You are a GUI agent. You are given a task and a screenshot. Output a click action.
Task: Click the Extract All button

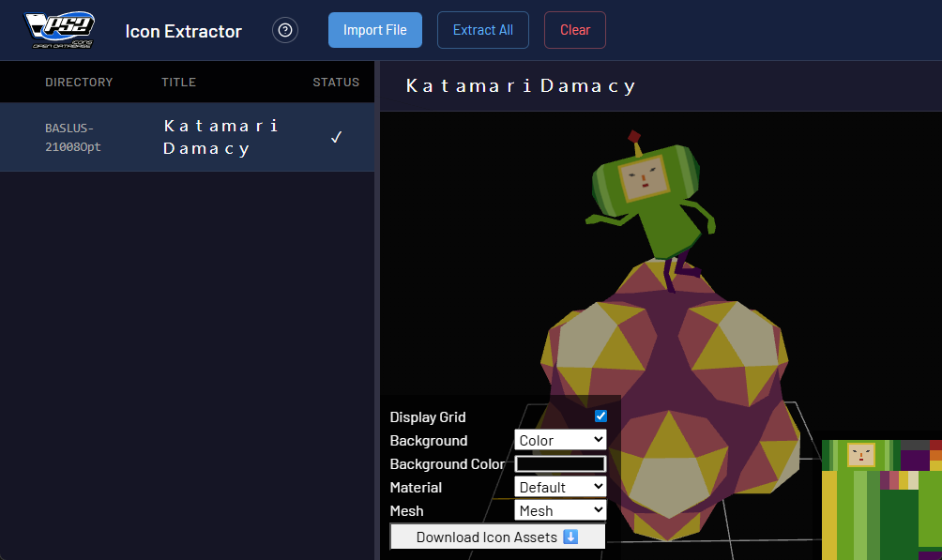(x=482, y=30)
